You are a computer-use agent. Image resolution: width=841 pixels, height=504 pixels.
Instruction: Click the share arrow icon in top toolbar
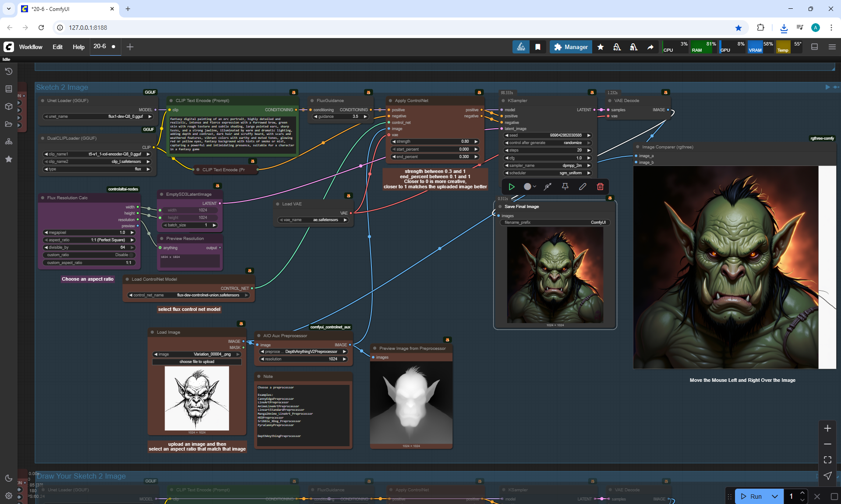point(650,47)
